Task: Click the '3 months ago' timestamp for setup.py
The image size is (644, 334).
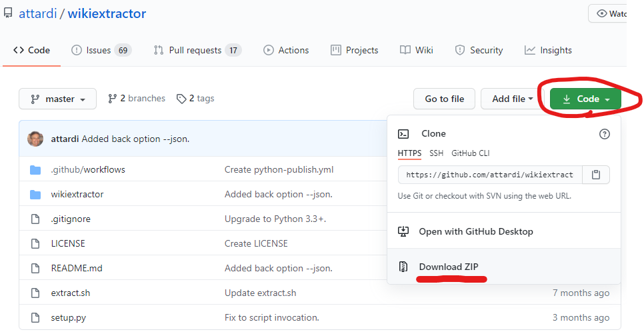Action: [x=581, y=317]
